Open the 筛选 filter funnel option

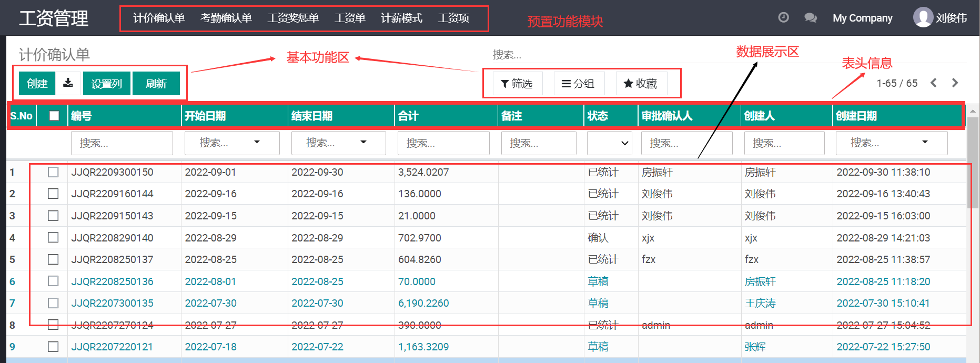click(517, 84)
